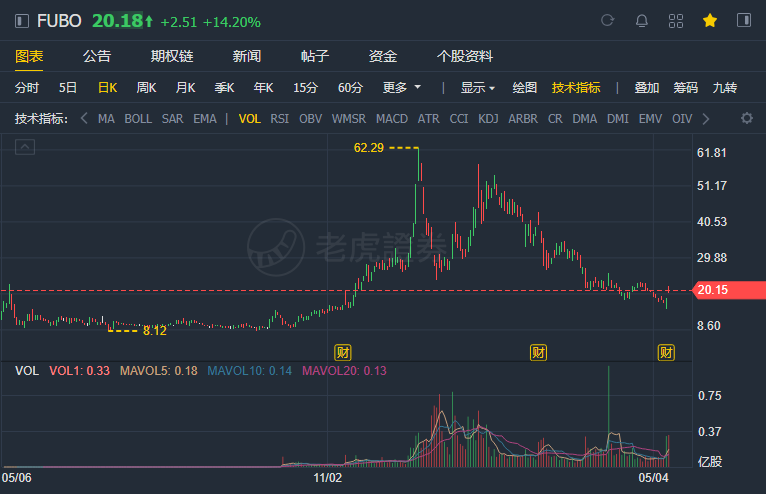
Task: Select the SAR indicator
Action: 172,119
